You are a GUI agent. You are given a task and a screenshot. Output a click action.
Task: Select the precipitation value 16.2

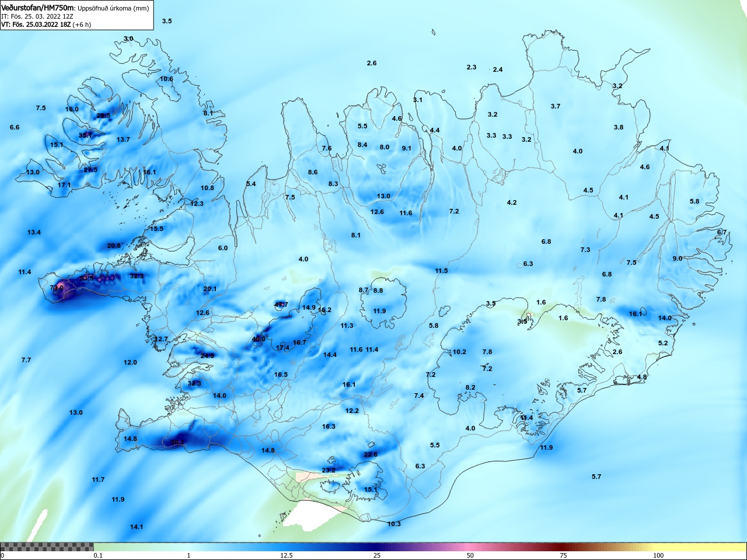pyautogui.click(x=324, y=310)
